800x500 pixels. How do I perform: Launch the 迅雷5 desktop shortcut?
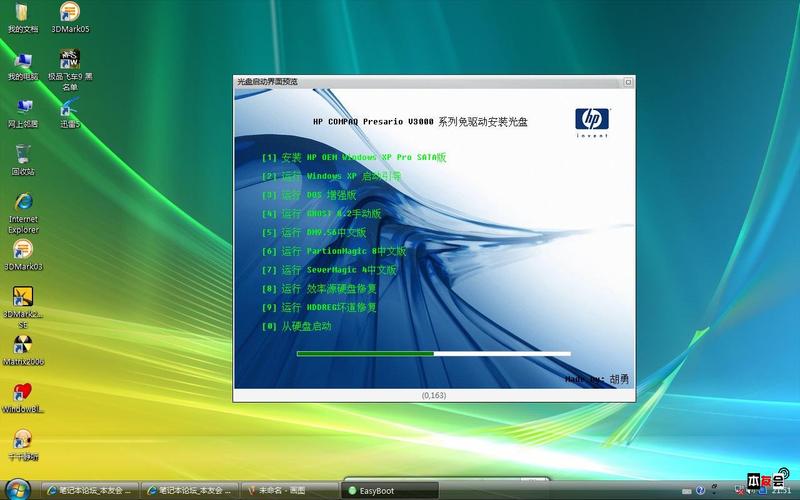tap(70, 113)
